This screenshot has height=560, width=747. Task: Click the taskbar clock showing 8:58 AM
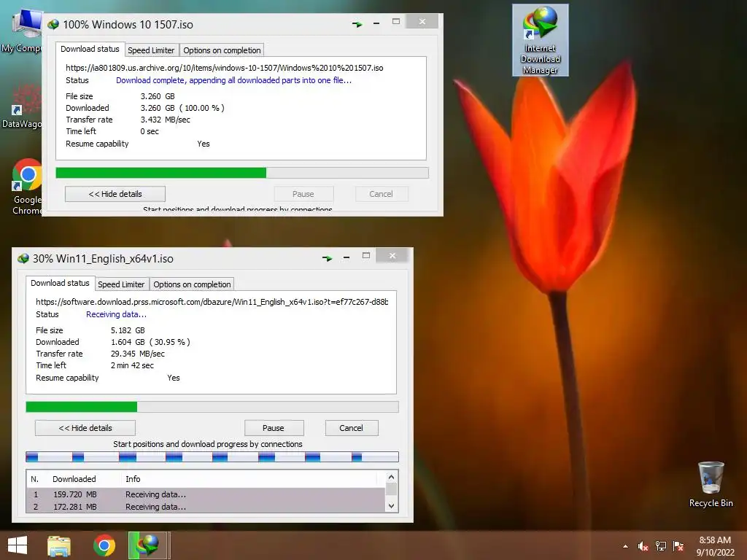[x=715, y=546]
